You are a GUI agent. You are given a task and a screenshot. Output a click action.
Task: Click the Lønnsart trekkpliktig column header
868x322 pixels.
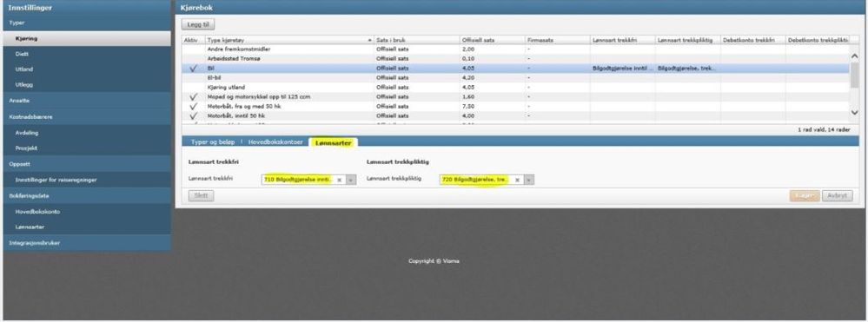point(688,41)
